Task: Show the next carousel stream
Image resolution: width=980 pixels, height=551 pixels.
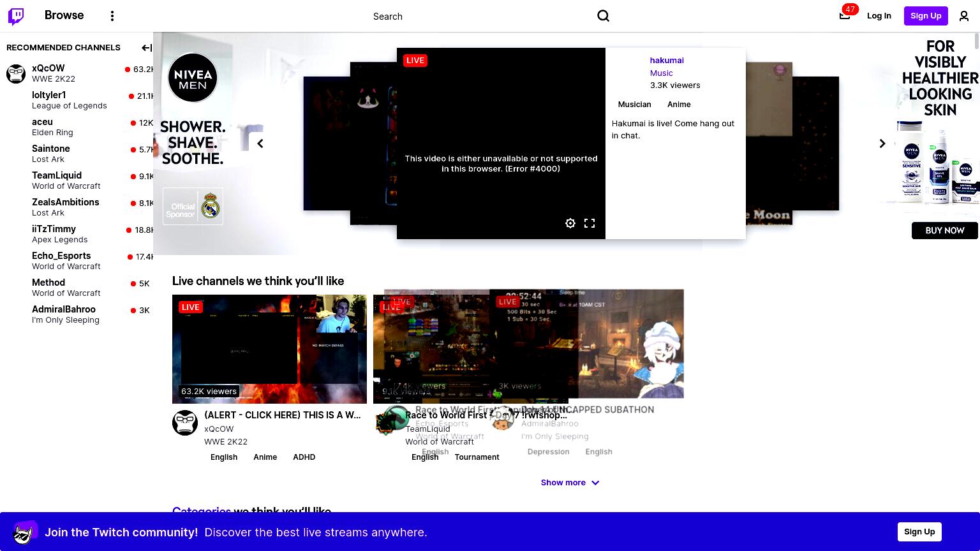Action: [x=882, y=143]
